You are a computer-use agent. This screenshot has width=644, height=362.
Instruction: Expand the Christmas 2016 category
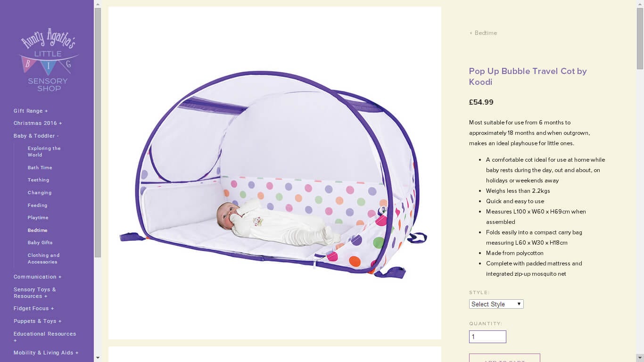pos(38,123)
